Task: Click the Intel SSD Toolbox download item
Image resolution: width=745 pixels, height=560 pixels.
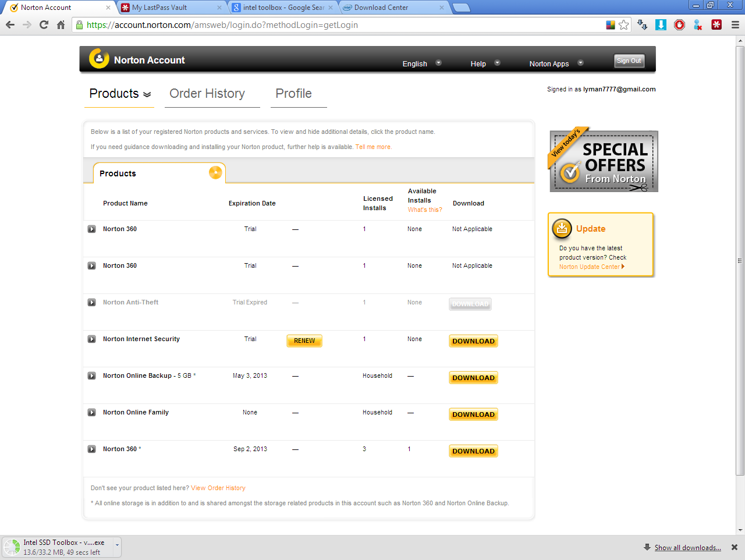Action: (x=56, y=547)
